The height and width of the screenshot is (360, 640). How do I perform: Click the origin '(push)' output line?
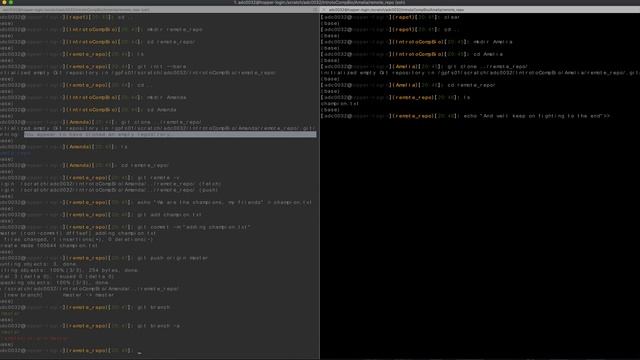point(109,190)
